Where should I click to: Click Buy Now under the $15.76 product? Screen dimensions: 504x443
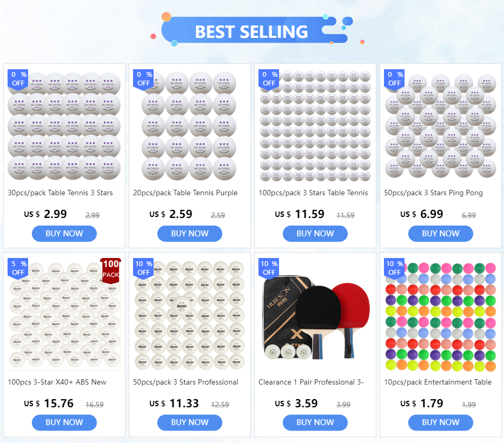64,422
